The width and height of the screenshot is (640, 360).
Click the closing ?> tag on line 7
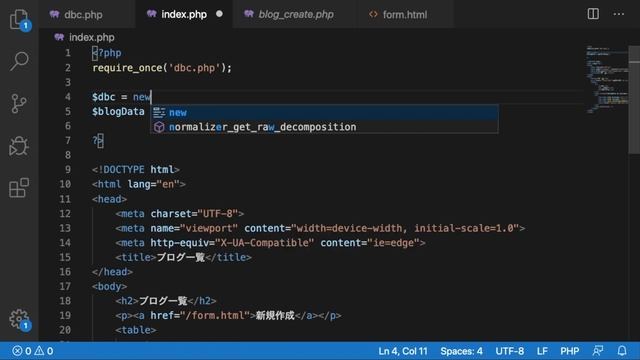click(x=98, y=141)
